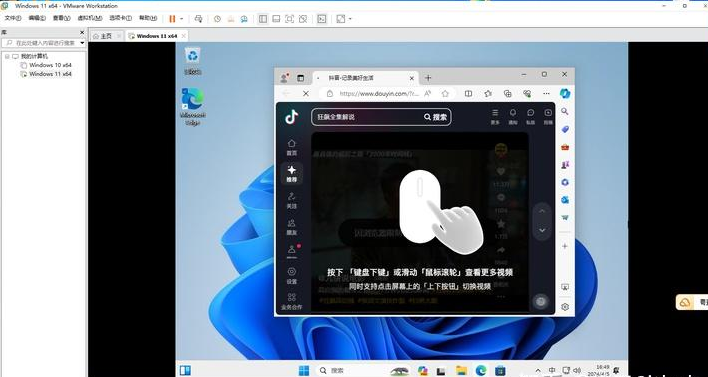
Task: Close the 抖音 browser tab
Action: [411, 78]
